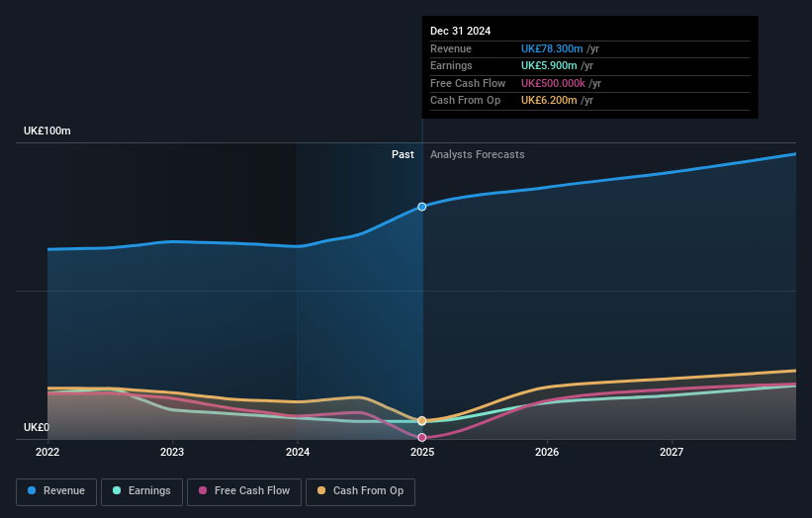Screen dimensions: 812x518
Task: Click the 2024 x-axis label
Action: click(x=298, y=453)
